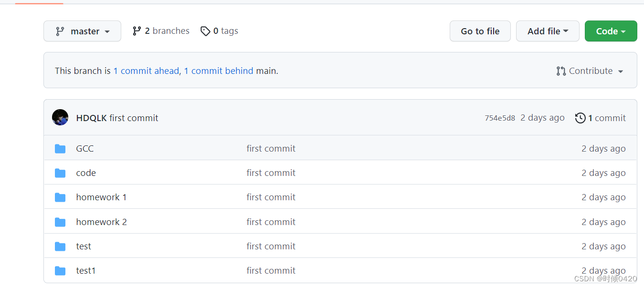The width and height of the screenshot is (644, 287).
Task: Click the GCC folder icon
Action: 60,149
